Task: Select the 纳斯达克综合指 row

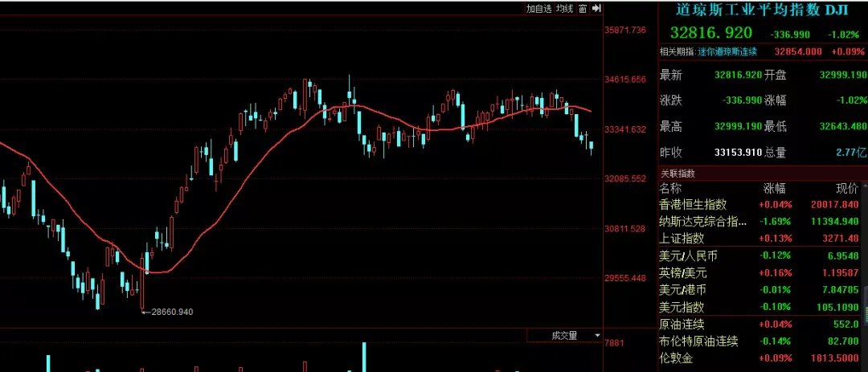Action: click(759, 222)
